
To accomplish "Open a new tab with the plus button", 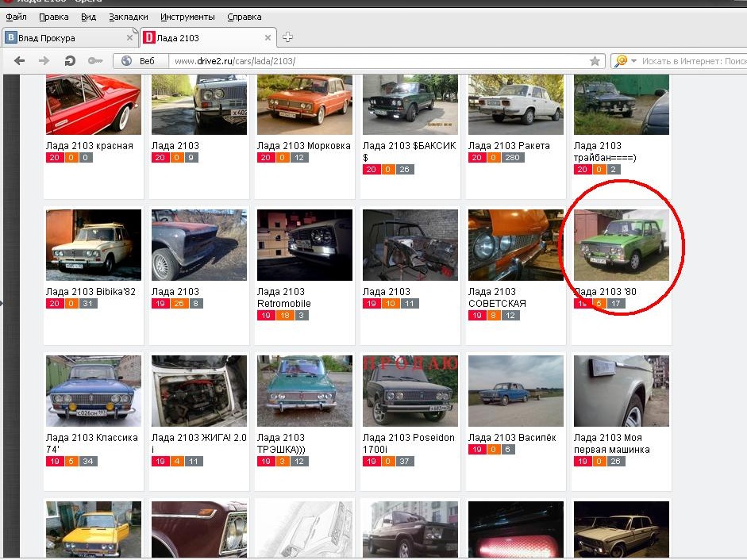I will pyautogui.click(x=287, y=37).
